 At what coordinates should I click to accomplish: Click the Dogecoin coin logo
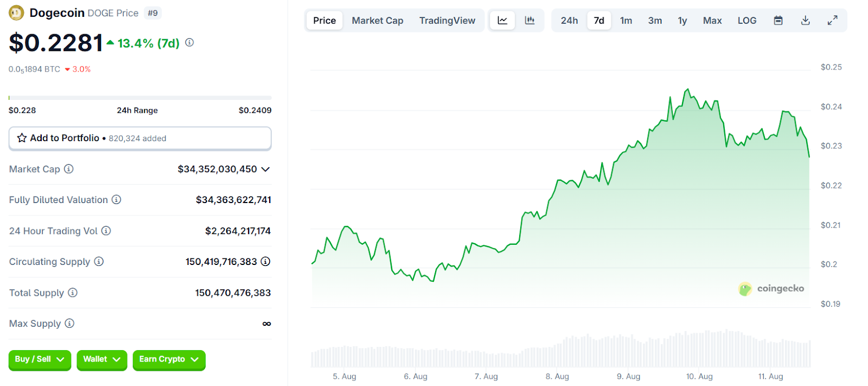click(x=16, y=12)
